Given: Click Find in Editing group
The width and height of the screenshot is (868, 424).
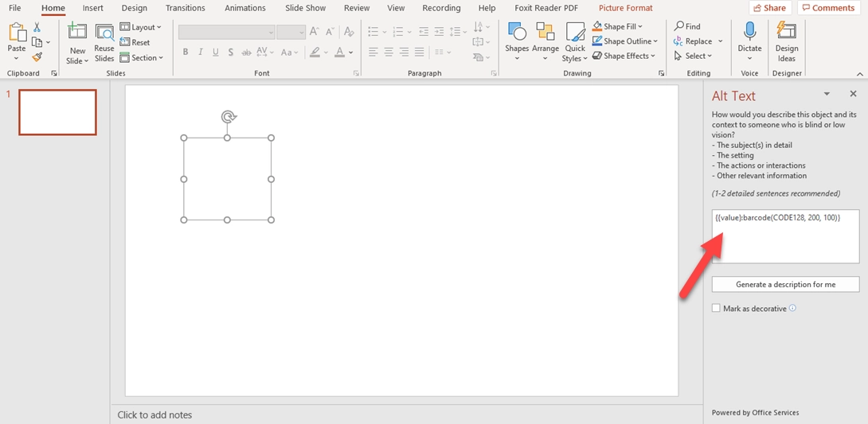Looking at the screenshot, I should click(687, 26).
